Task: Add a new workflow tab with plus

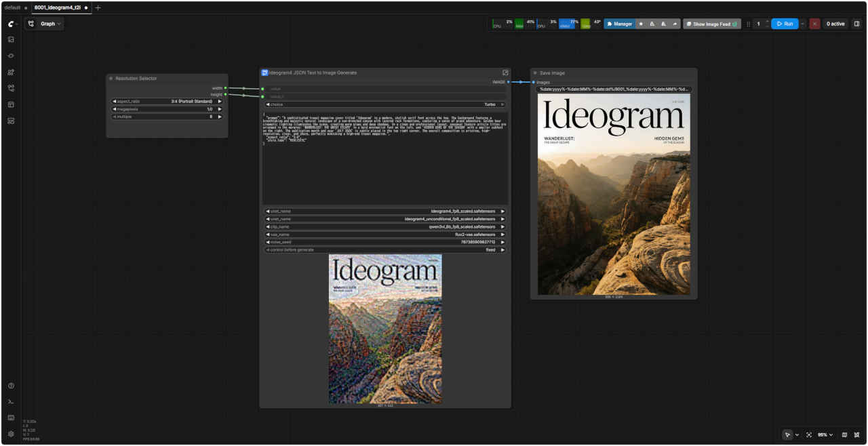Action: point(98,7)
